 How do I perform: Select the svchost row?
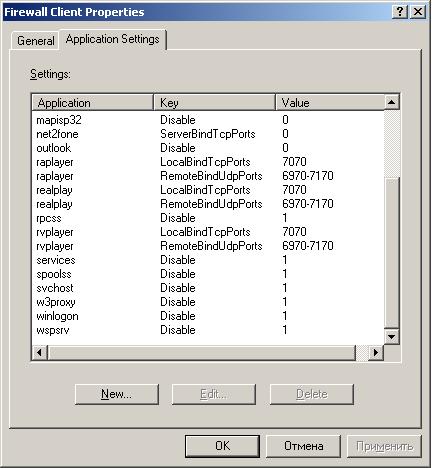(208, 288)
